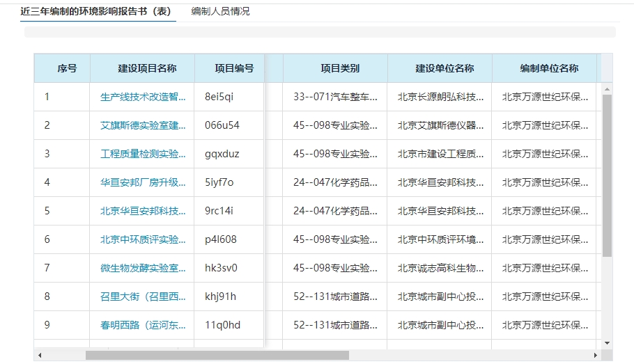
Task: Open the 生产线技术改造智... project link
Action: [x=143, y=97]
